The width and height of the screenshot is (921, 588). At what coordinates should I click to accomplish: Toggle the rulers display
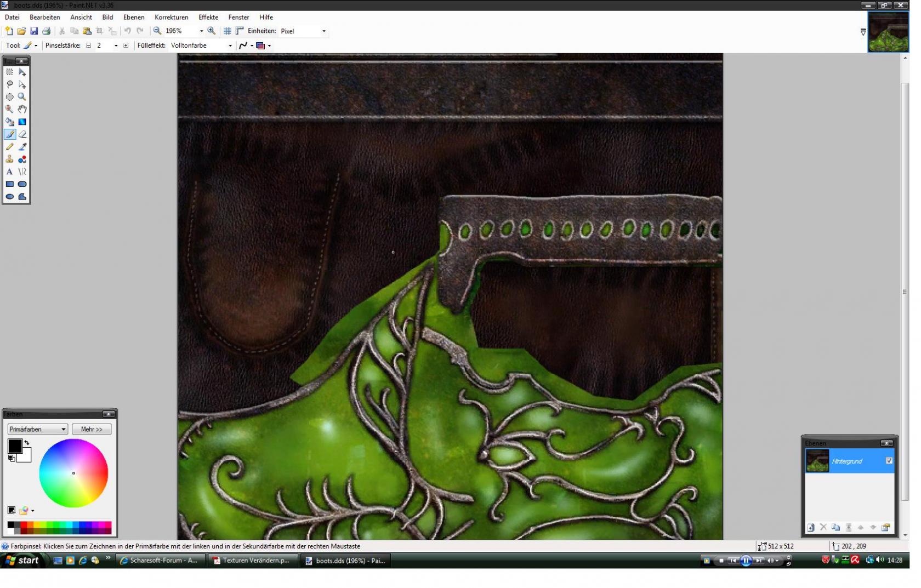click(x=240, y=31)
